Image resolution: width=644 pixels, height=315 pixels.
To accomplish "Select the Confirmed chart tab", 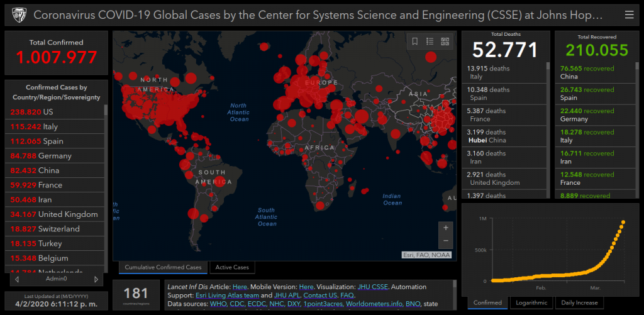I will [487, 302].
